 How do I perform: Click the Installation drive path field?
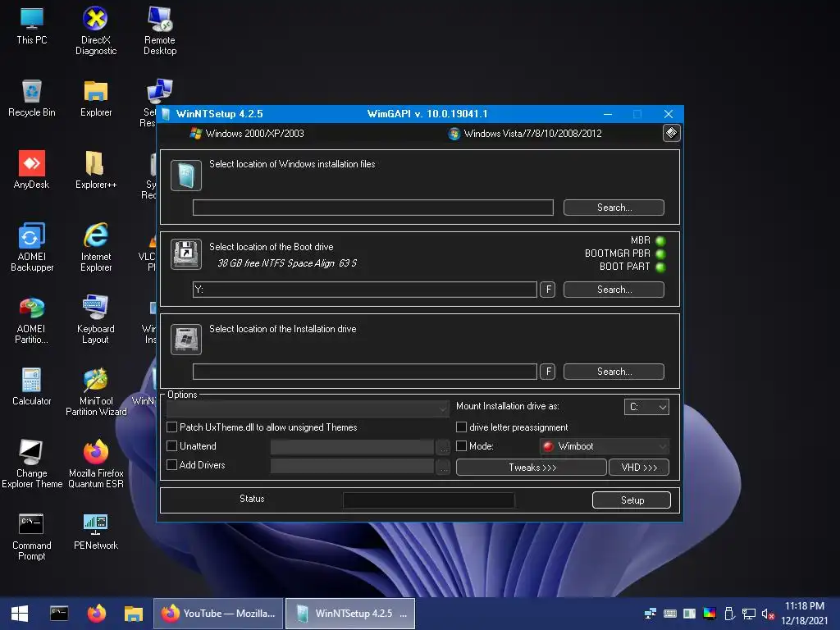pos(365,372)
